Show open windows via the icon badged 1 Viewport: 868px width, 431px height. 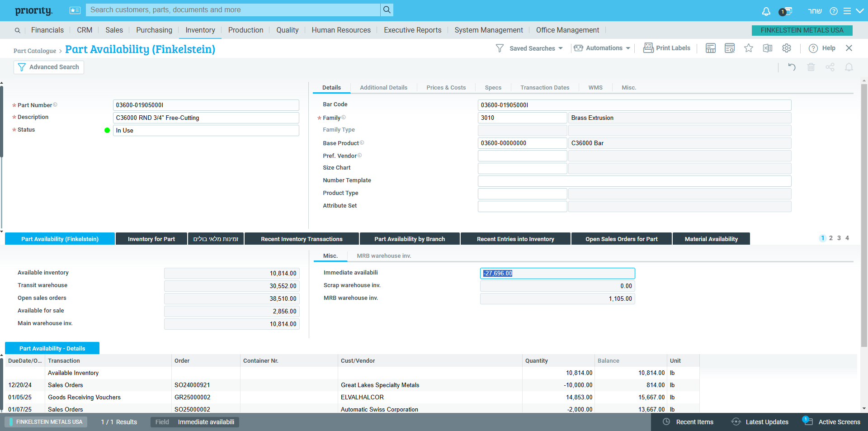click(x=785, y=11)
